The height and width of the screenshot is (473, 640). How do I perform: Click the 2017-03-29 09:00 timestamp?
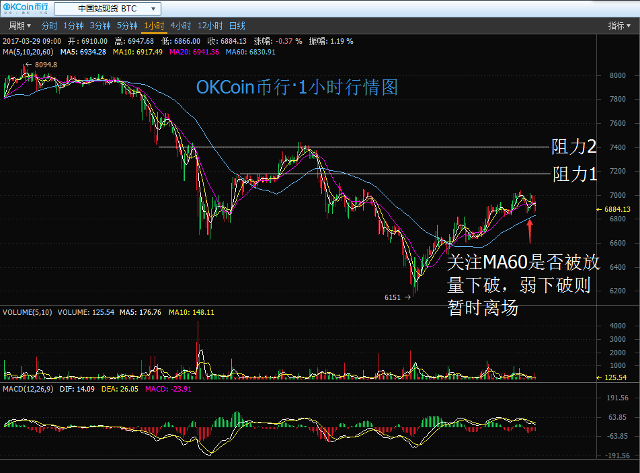32,41
